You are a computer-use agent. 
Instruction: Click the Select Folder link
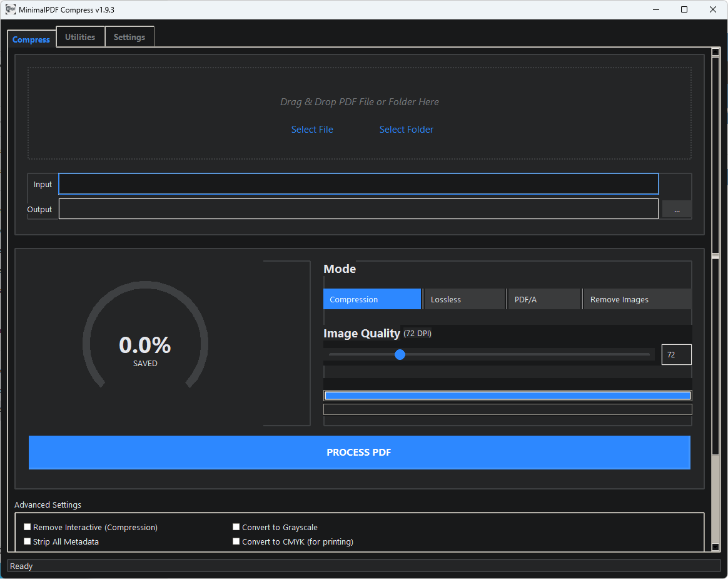[x=406, y=130]
